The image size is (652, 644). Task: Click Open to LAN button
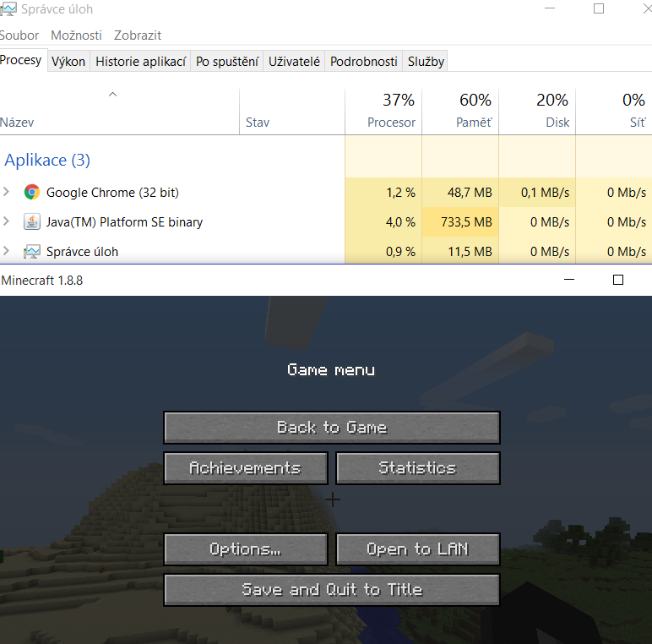tap(418, 549)
